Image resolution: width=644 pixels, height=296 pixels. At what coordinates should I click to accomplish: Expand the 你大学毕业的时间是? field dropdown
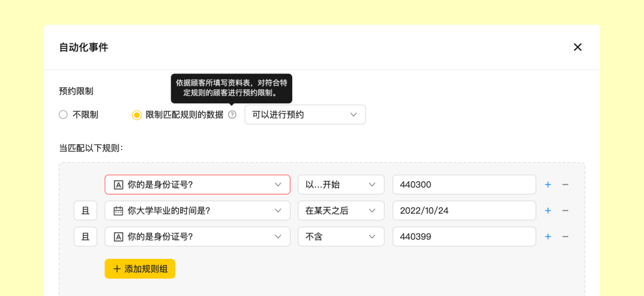197,211
